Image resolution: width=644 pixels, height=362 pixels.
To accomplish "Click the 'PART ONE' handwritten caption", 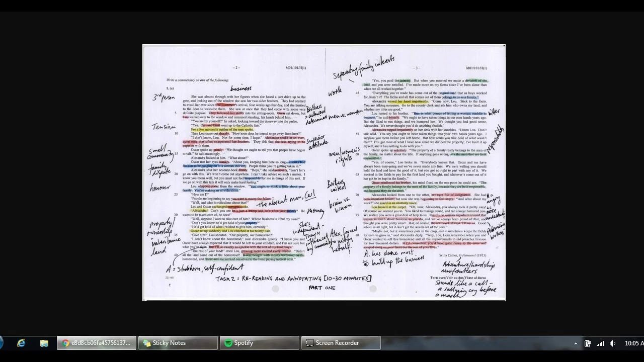I will tap(322, 288).
